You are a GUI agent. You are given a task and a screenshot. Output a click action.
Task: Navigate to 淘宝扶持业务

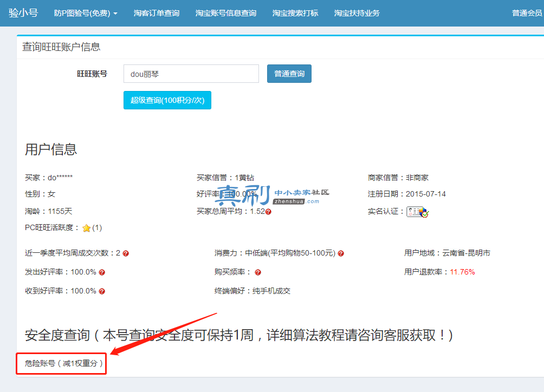[x=357, y=13]
